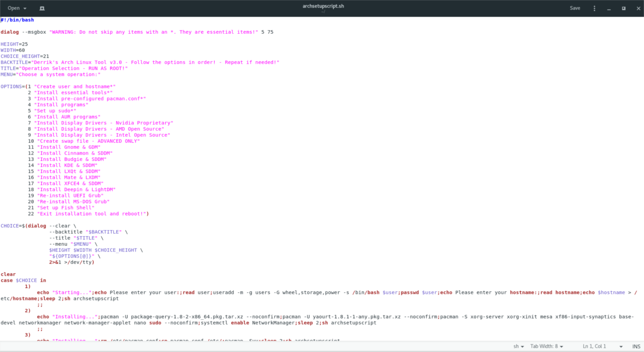Expand the sh language selector
This screenshot has height=352, width=644.
(x=517, y=347)
